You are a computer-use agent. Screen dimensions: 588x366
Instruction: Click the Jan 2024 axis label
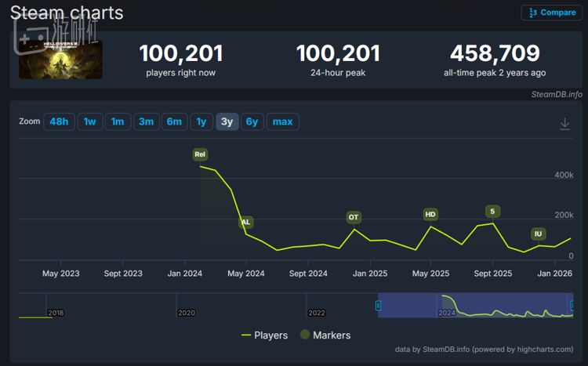coord(184,274)
